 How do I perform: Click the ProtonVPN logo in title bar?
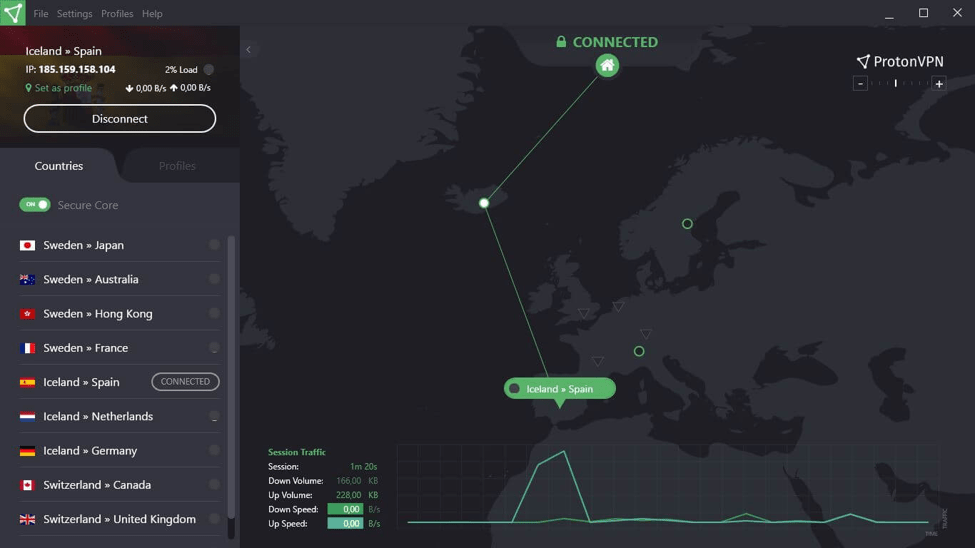point(13,13)
